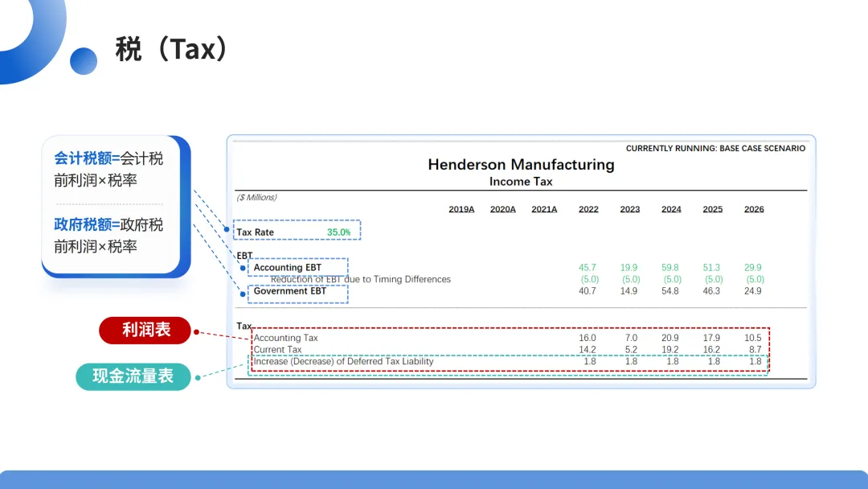
Task: Select the red 利润表 label
Action: (145, 330)
